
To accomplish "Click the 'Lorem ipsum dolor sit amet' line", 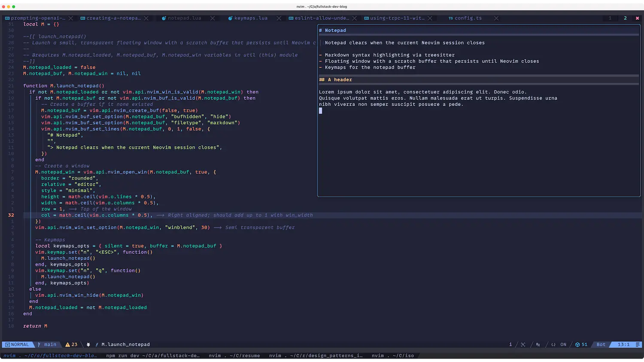I will click(x=423, y=92).
